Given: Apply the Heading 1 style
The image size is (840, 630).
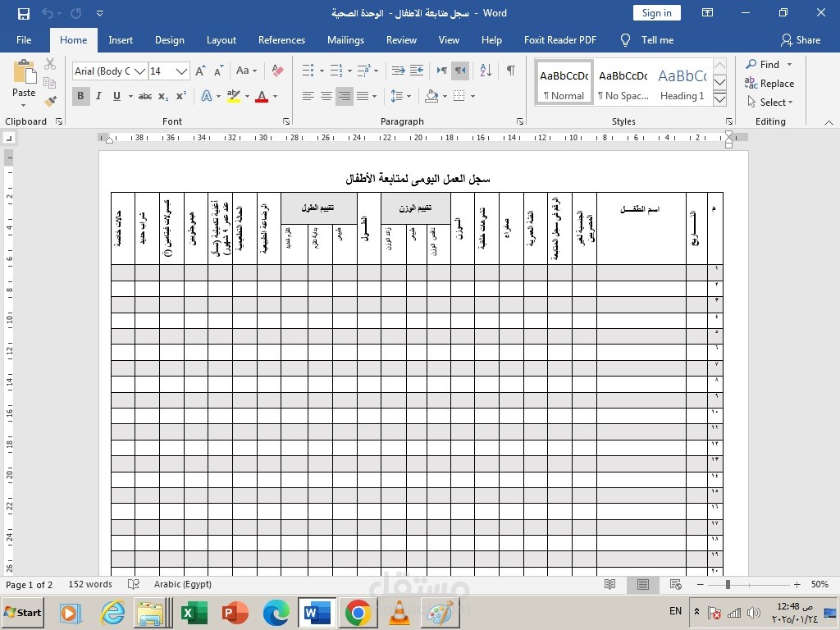Looking at the screenshot, I should (x=682, y=84).
